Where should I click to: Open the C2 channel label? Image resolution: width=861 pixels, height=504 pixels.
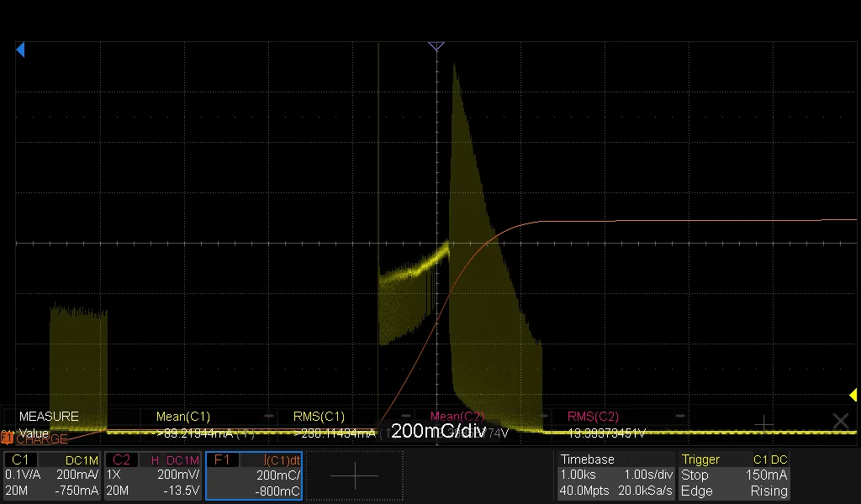[121, 460]
